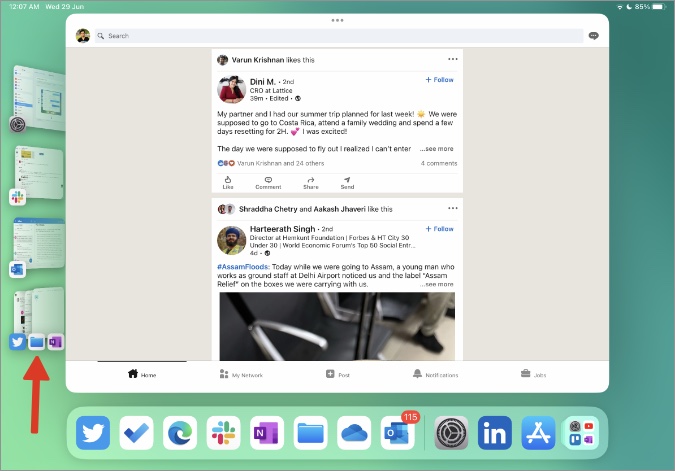Open options menu on Varun Krishnan's liked post
This screenshot has width=675, height=471.
pos(452,59)
